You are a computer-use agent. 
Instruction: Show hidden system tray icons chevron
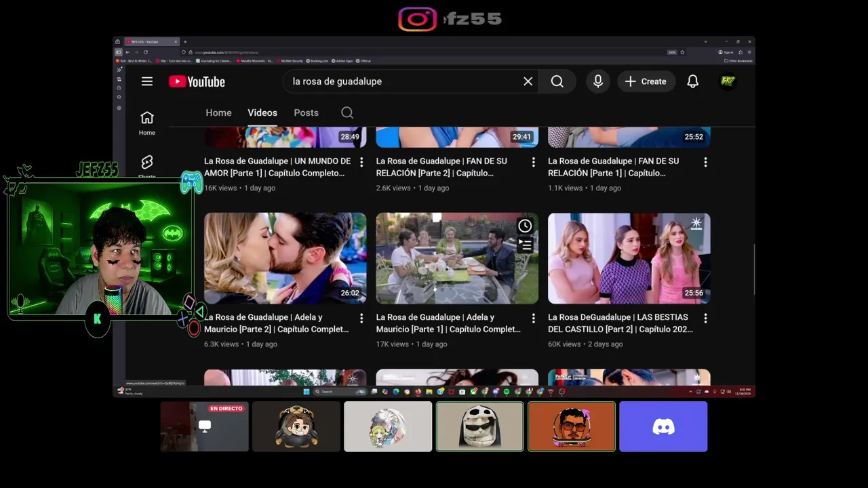(691, 391)
